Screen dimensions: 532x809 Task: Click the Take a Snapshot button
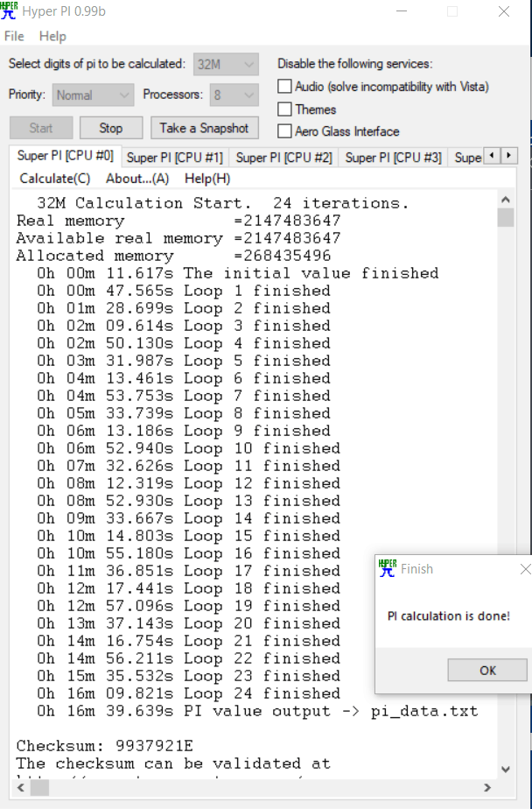coord(204,128)
